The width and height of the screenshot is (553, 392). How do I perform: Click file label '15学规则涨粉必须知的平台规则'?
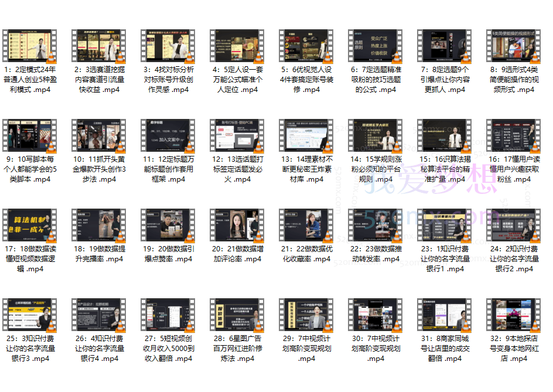(376, 169)
